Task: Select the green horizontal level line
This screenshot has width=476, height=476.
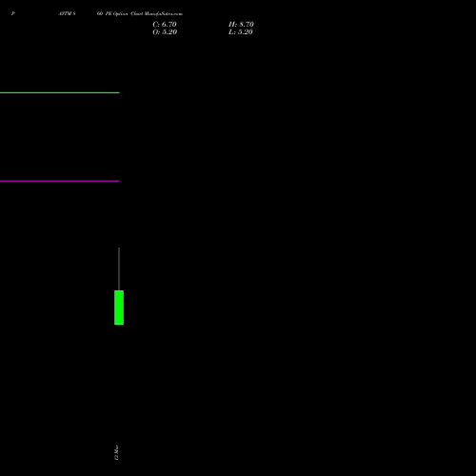Action: point(59,92)
